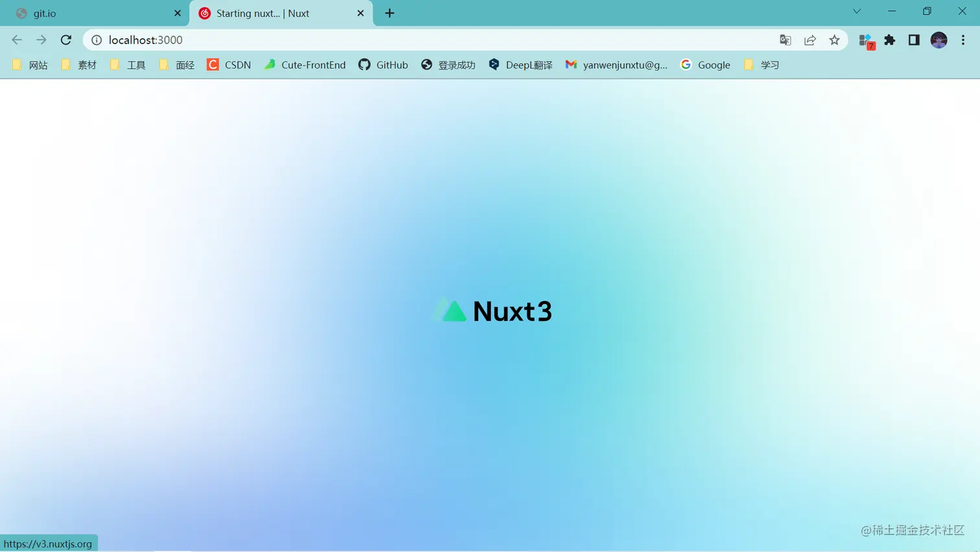Open the profile avatar menu
The width and height of the screenshot is (980, 552).
pyautogui.click(x=939, y=40)
